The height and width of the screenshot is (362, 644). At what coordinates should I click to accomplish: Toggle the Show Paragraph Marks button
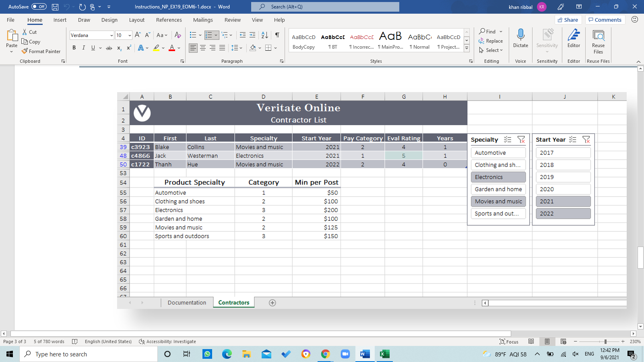(x=277, y=35)
